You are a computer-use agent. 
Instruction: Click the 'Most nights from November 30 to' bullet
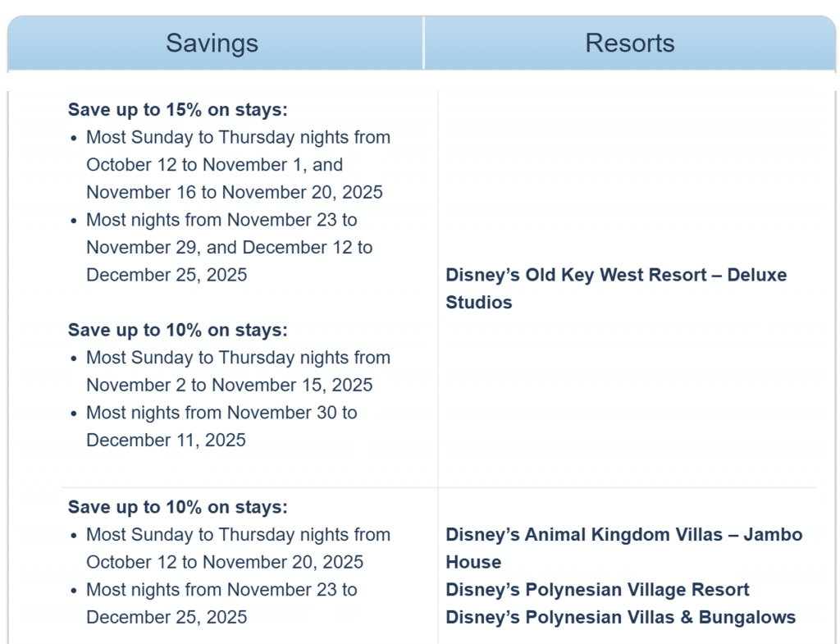[221, 413]
